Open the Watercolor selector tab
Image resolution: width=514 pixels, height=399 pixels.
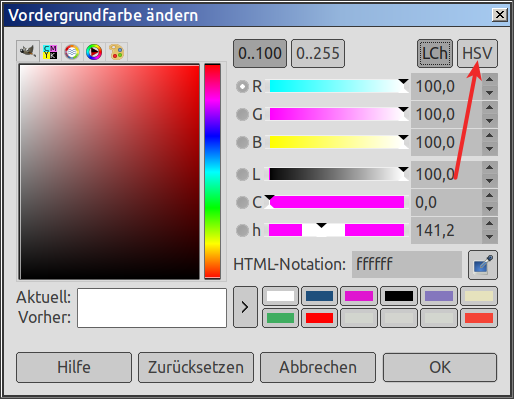coord(72,52)
